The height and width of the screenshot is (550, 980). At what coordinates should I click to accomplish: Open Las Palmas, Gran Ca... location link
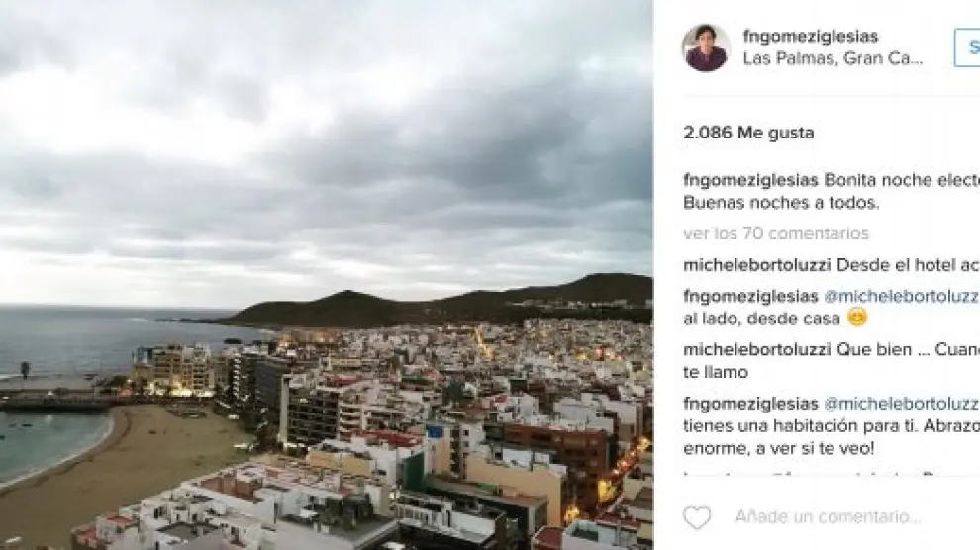833,58
